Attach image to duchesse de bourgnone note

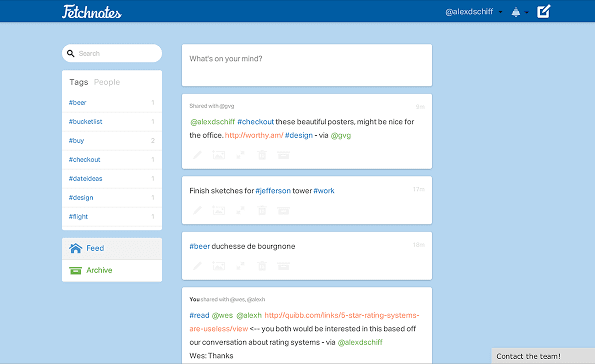pyautogui.click(x=219, y=266)
